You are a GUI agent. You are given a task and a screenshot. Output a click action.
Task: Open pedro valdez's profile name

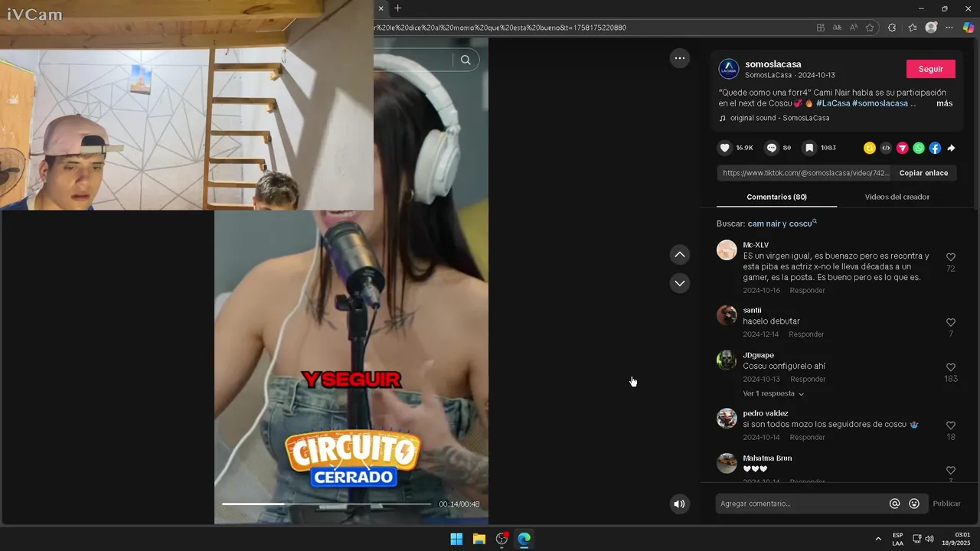(x=766, y=413)
